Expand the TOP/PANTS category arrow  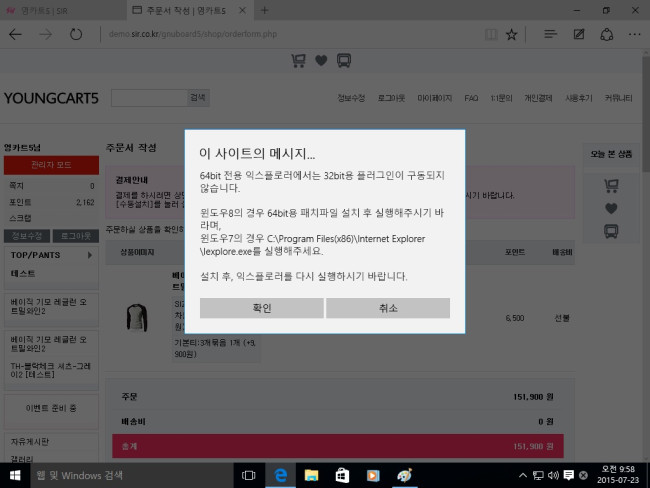(91, 256)
